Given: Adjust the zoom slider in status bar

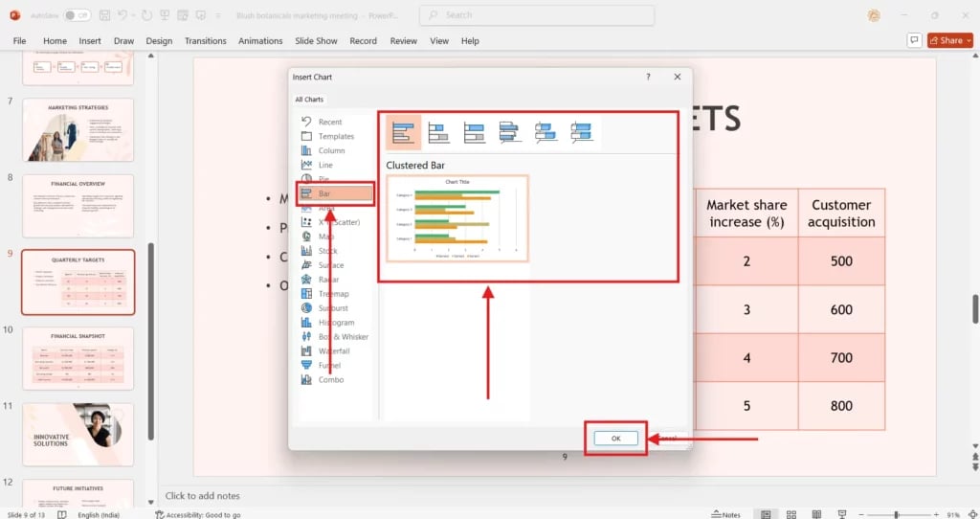Looking at the screenshot, I should tap(896, 514).
